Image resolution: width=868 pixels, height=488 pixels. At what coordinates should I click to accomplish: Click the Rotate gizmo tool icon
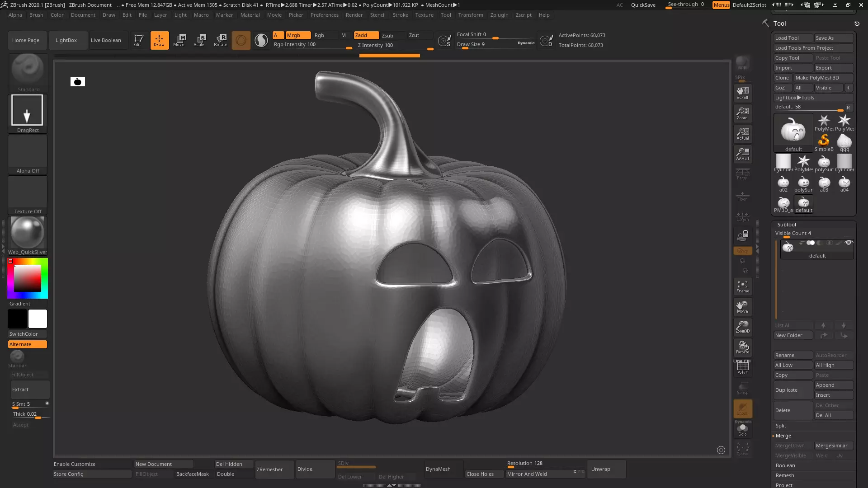(x=221, y=40)
